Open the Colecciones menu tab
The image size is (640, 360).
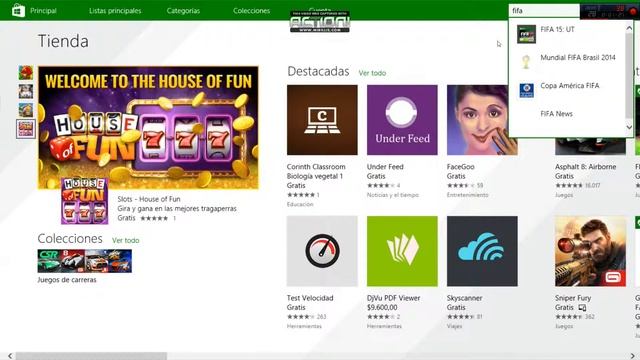(251, 11)
